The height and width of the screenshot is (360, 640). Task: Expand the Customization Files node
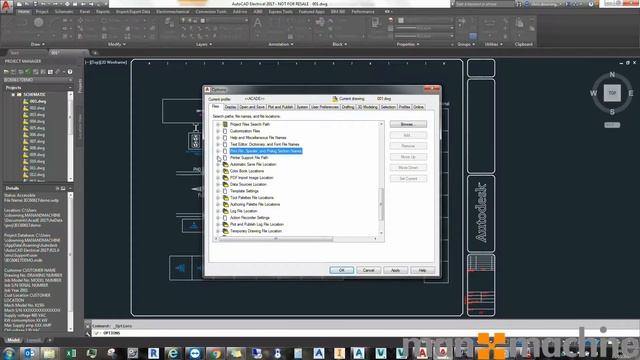pos(218,131)
